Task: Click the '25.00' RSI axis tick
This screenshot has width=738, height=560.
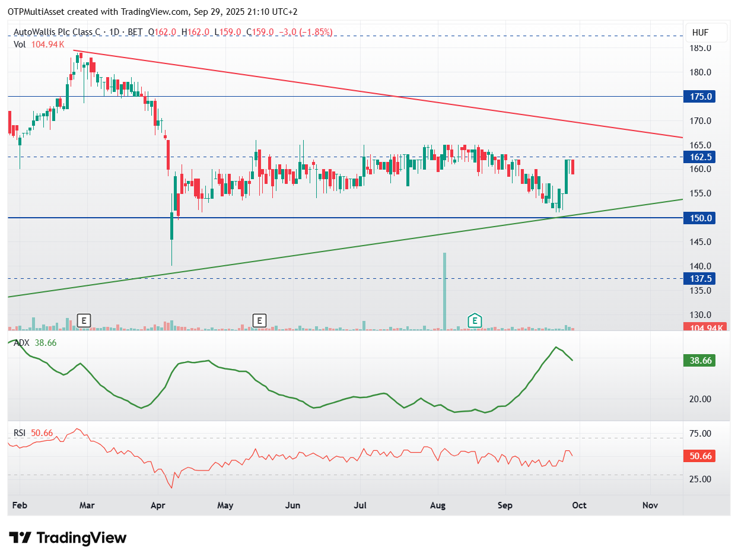Action: tap(701, 479)
